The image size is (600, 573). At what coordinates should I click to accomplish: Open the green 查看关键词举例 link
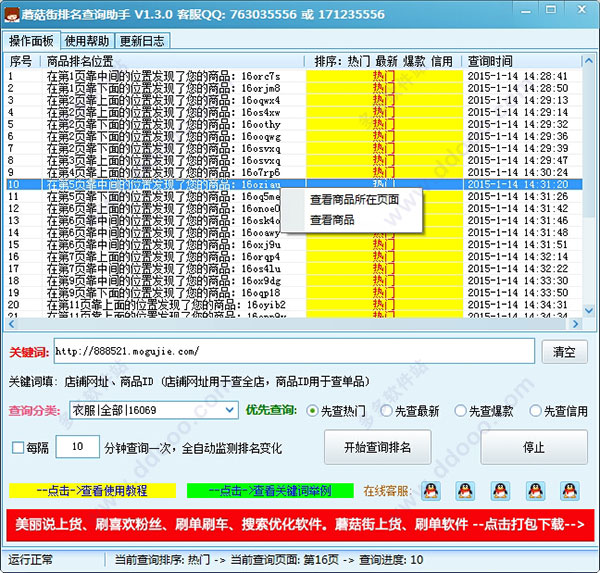[x=270, y=491]
